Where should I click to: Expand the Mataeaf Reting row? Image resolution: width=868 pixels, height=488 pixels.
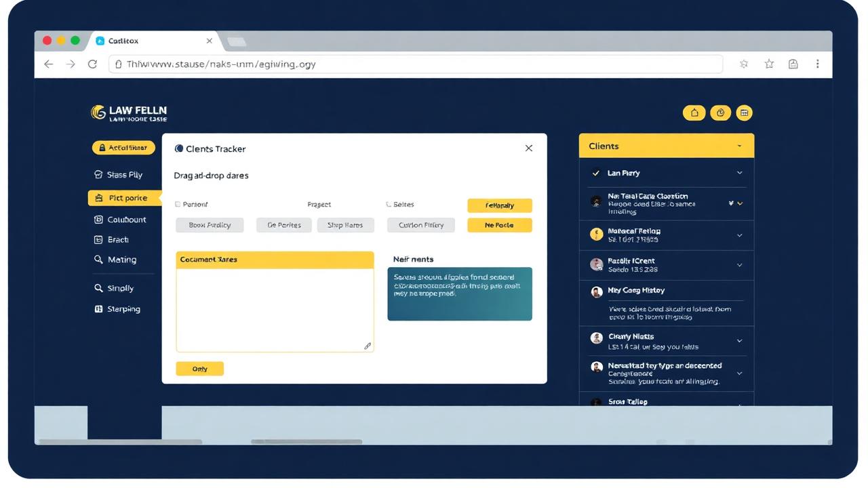pos(739,235)
